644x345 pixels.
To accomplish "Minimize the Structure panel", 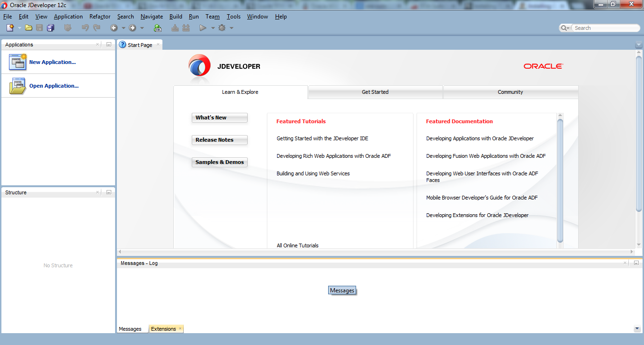I will [x=108, y=192].
